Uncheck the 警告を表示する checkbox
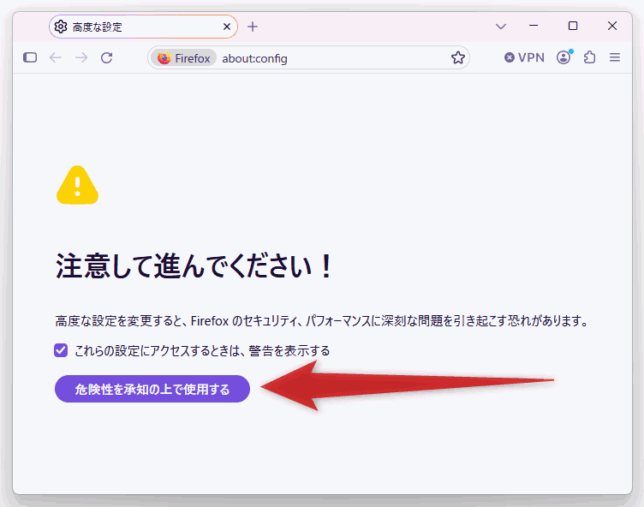This screenshot has width=644, height=507. tap(61, 350)
